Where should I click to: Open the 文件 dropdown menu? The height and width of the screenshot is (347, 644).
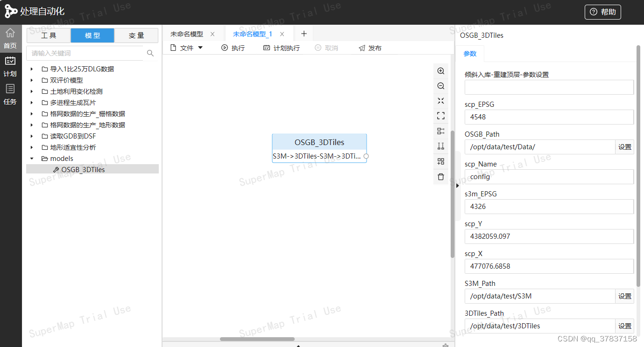pyautogui.click(x=186, y=48)
